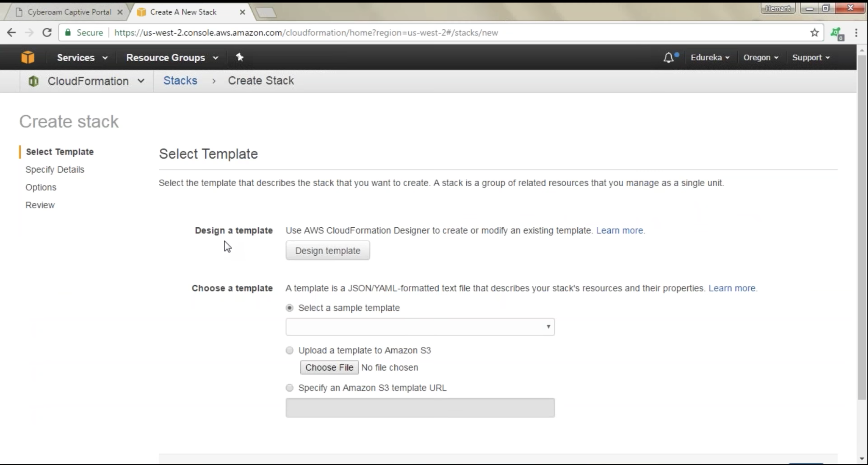
Task: Click the green CloudFormation service icon
Action: [34, 81]
